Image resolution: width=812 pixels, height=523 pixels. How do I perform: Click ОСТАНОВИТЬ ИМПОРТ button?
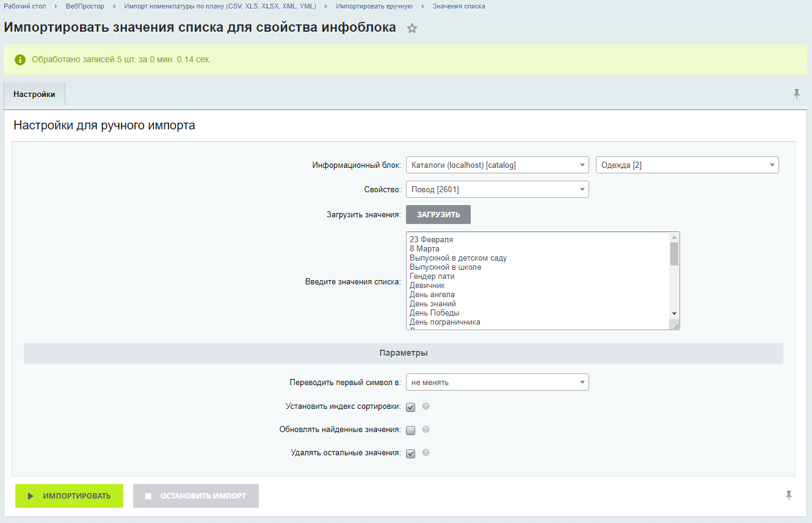(196, 496)
